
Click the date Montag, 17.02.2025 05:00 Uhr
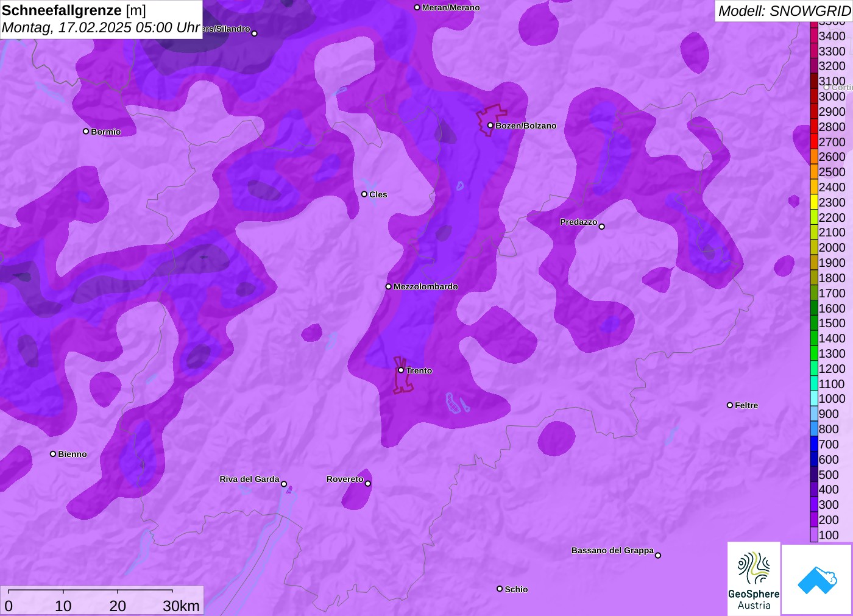point(101,27)
